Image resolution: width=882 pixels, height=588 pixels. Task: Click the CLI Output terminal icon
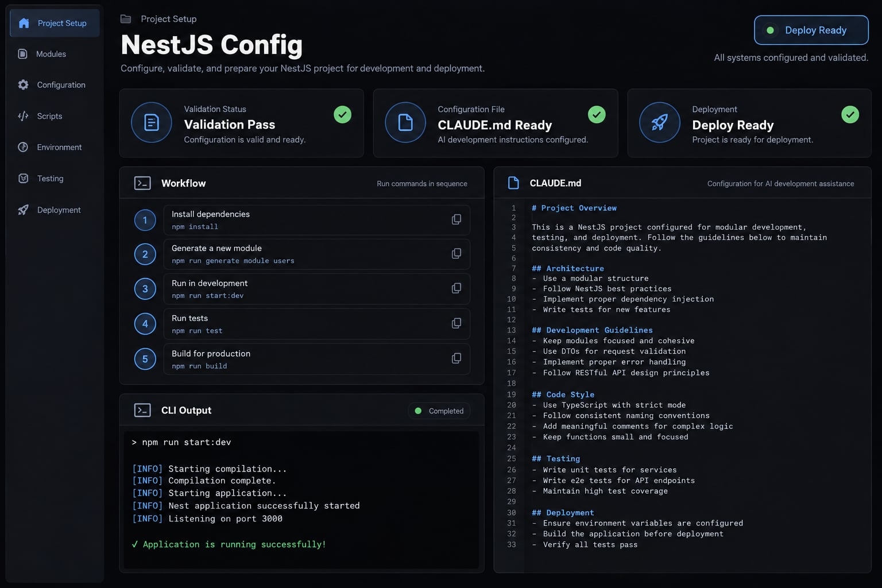point(142,410)
